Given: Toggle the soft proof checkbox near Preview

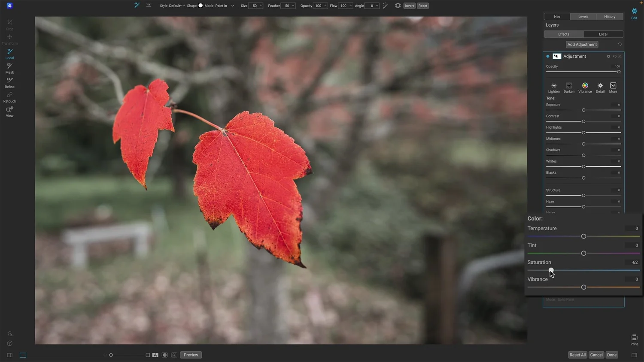Looking at the screenshot, I should click(174, 355).
